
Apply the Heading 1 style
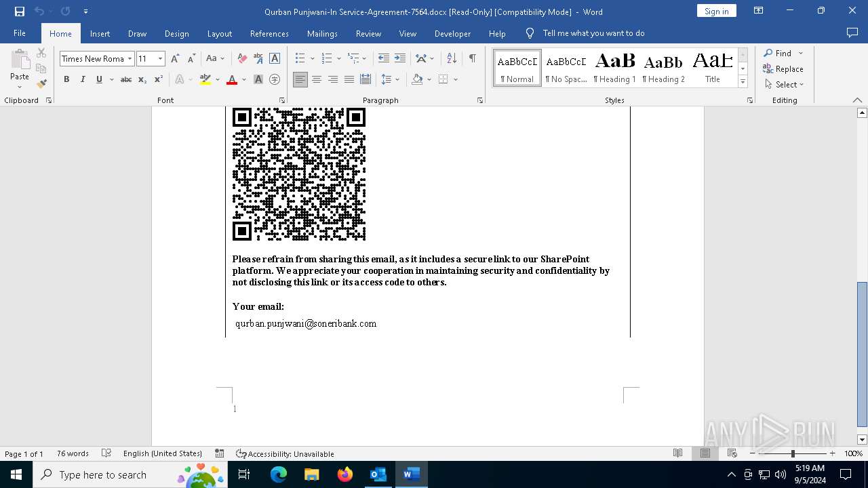click(614, 68)
